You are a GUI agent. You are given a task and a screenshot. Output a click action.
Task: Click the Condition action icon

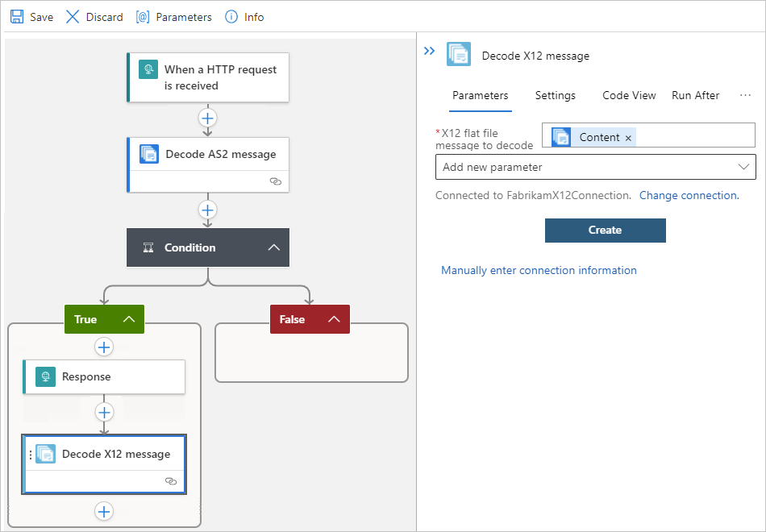tap(148, 247)
